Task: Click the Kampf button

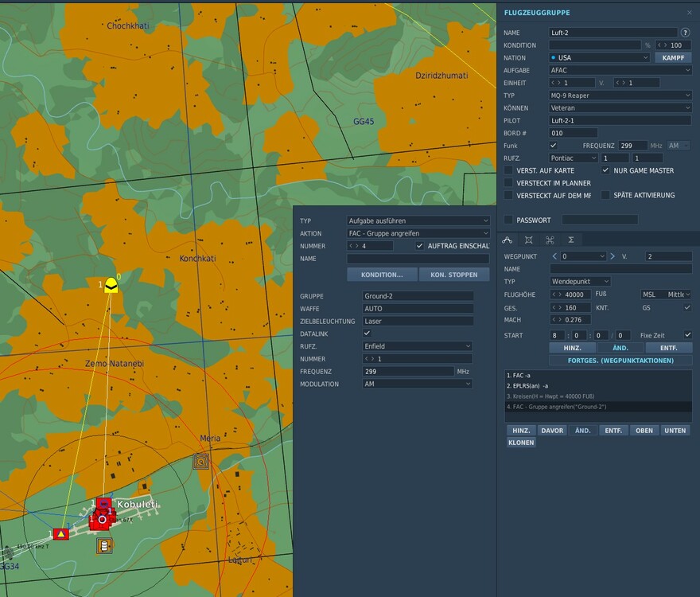Action: coord(673,58)
